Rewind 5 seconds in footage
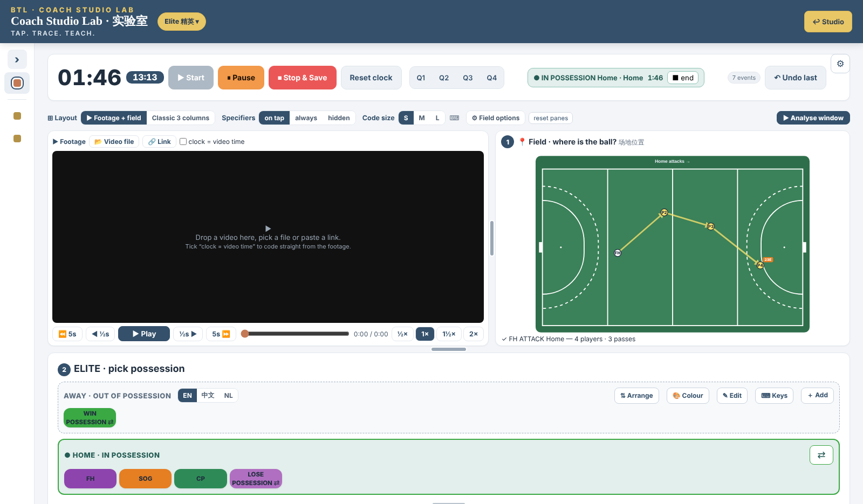The width and height of the screenshot is (863, 504). 67,334
